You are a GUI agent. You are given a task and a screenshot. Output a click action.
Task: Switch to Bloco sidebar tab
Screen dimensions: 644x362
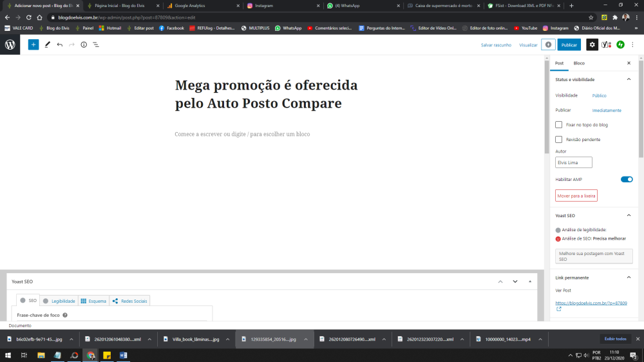[579, 63]
